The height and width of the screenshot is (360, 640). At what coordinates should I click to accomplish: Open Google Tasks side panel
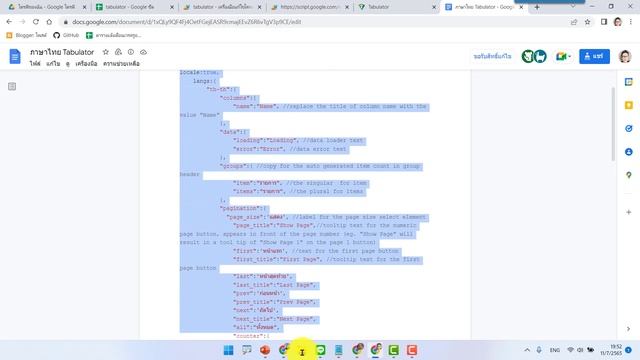(629, 129)
